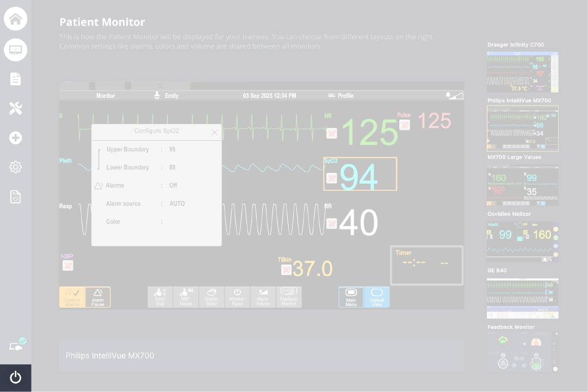The image size is (588, 392).
Task: Open the Lower Boundary value 88
Action: point(172,167)
